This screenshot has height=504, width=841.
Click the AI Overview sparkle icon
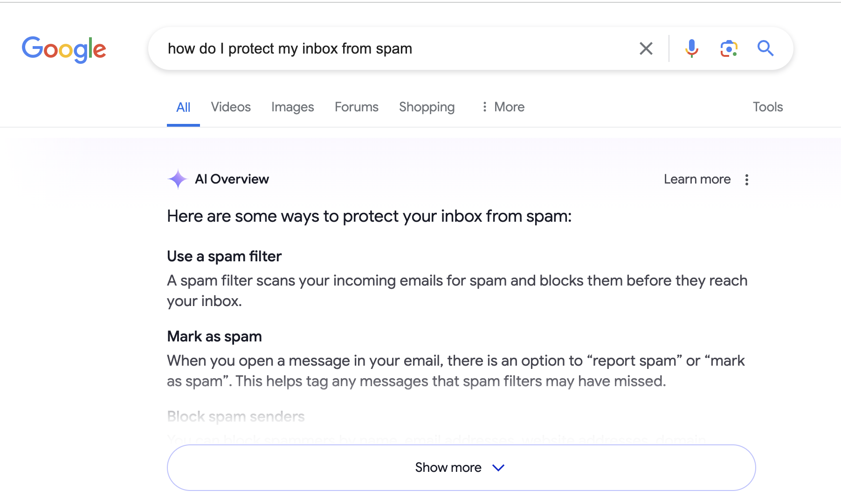click(x=178, y=179)
